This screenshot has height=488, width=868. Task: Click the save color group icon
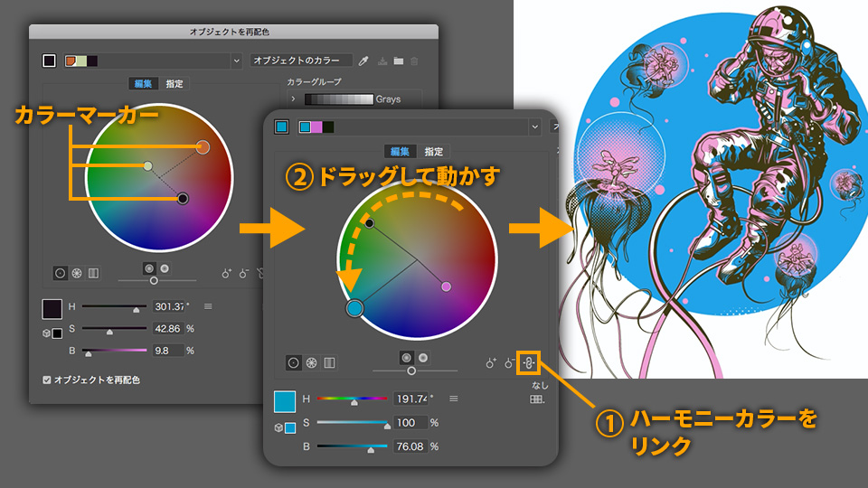click(x=382, y=61)
